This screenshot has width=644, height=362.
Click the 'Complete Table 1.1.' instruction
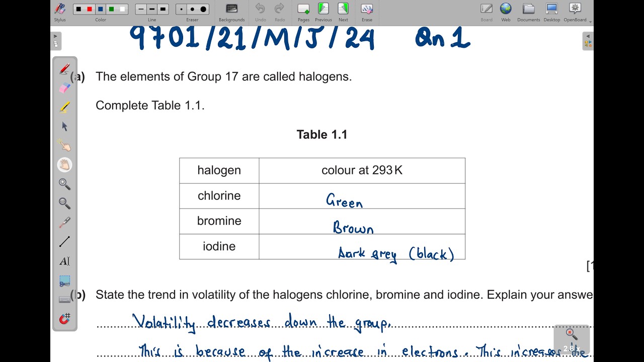click(x=150, y=106)
